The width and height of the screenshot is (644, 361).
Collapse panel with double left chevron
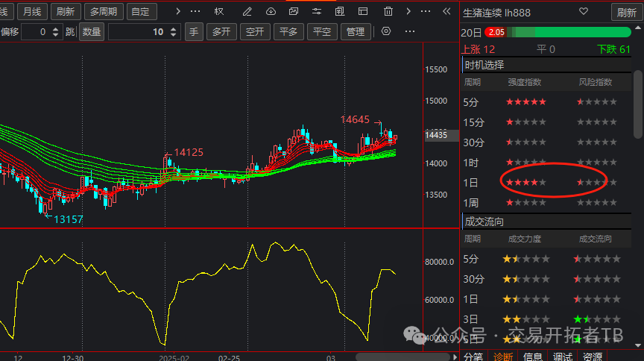pyautogui.click(x=447, y=11)
